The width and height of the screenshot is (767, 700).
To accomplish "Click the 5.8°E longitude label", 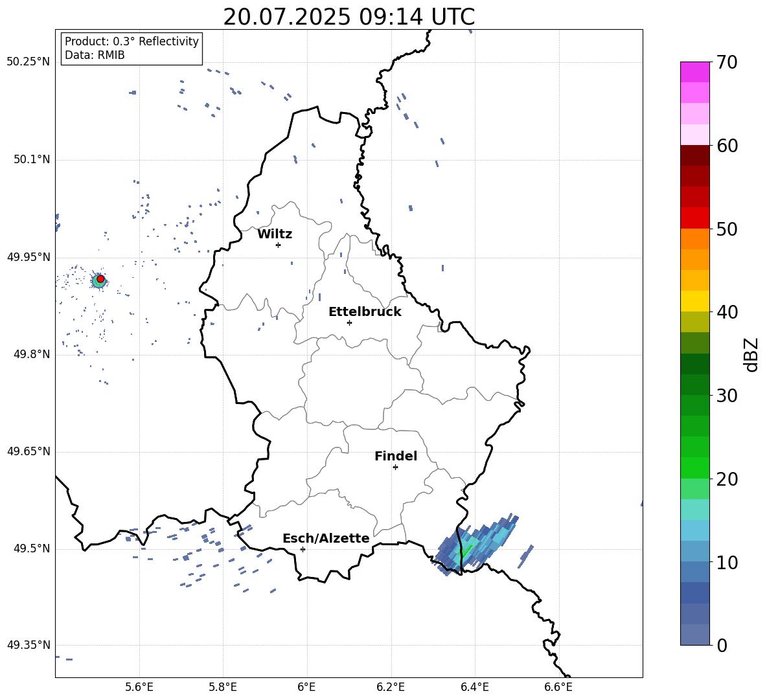I will pos(223,687).
